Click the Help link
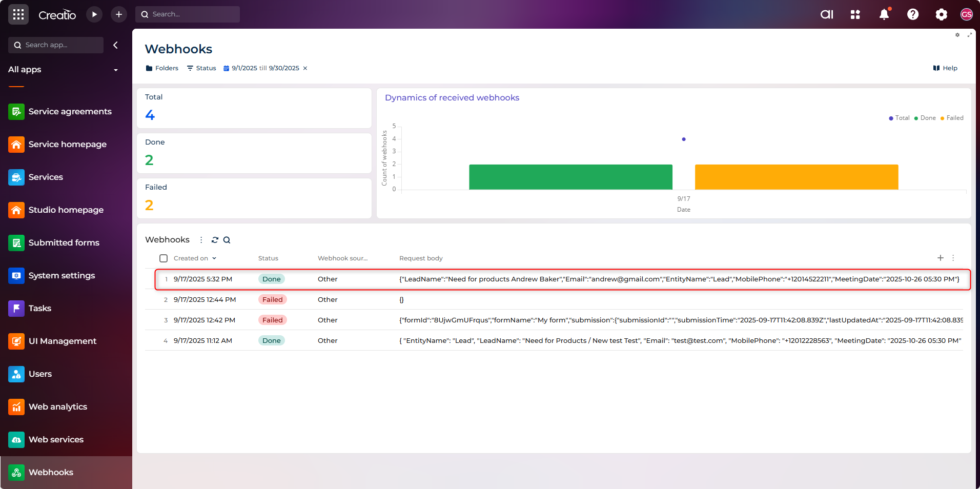This screenshot has width=980, height=489. pos(945,68)
